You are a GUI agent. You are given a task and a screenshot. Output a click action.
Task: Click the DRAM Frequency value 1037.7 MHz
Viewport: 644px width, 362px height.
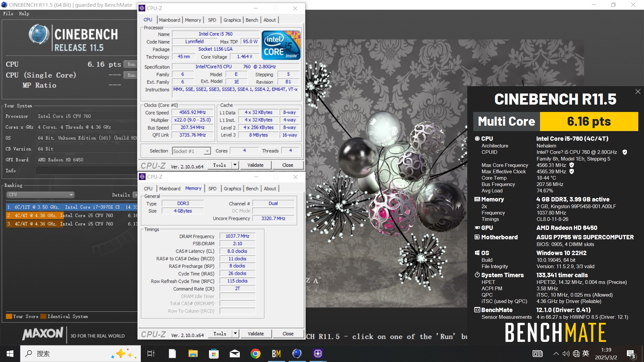click(237, 236)
